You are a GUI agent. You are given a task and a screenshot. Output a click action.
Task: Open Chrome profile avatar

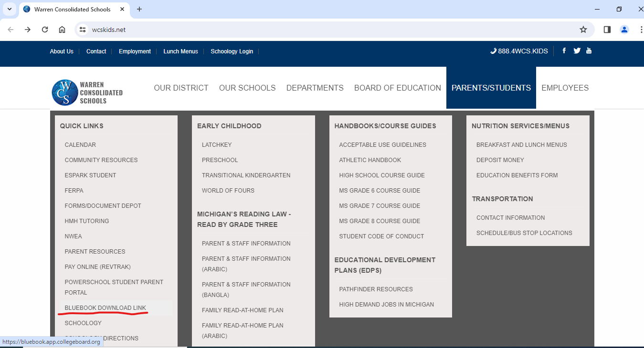624,30
